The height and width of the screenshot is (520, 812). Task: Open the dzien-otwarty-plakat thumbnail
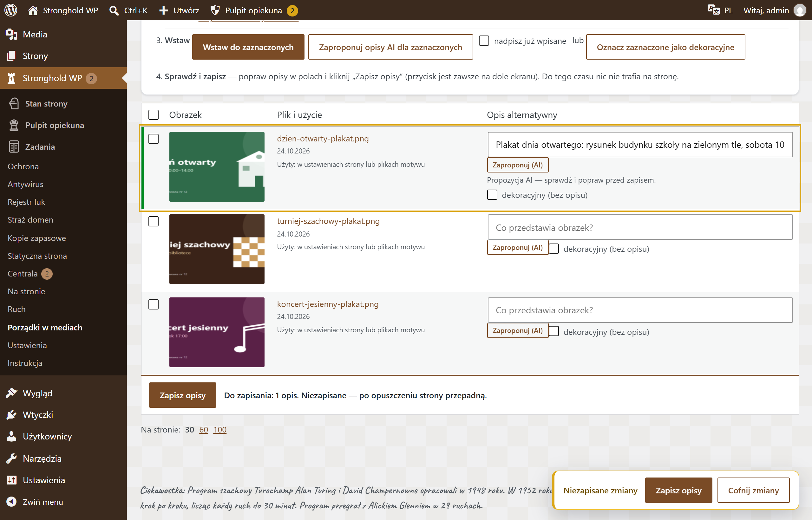[x=217, y=167]
